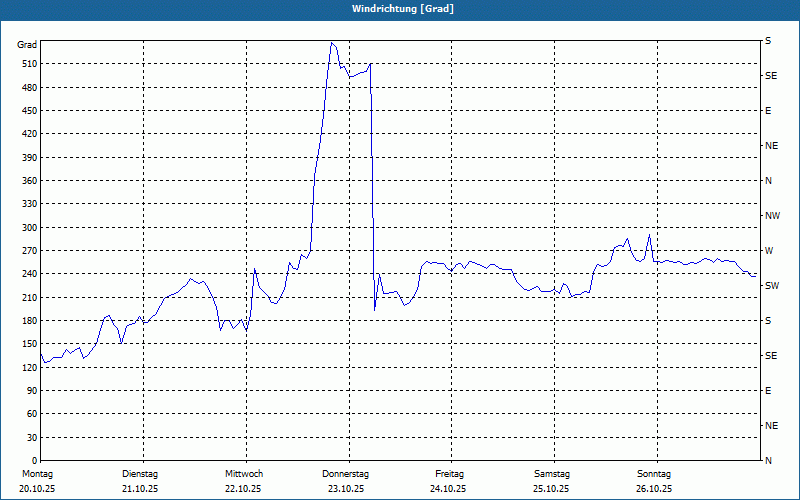The width and height of the screenshot is (800, 500).
Task: Select the Samstag 25.10.25 date label
Action: click(551, 481)
